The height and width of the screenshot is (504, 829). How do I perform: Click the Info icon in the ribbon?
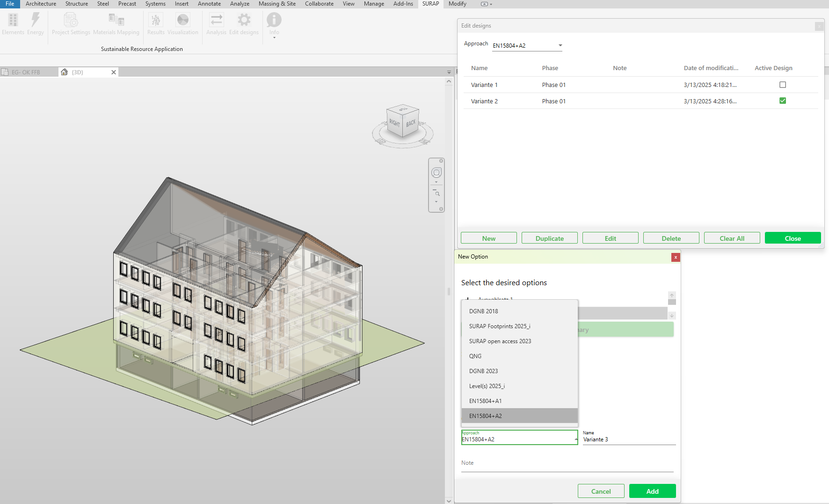tap(274, 23)
